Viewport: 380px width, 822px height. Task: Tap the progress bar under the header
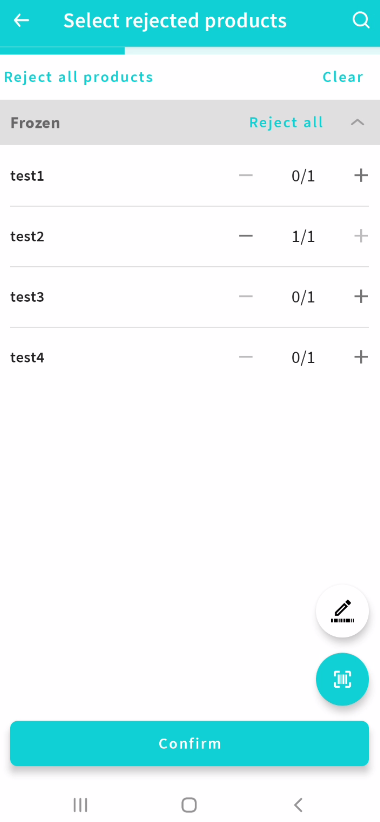click(190, 51)
